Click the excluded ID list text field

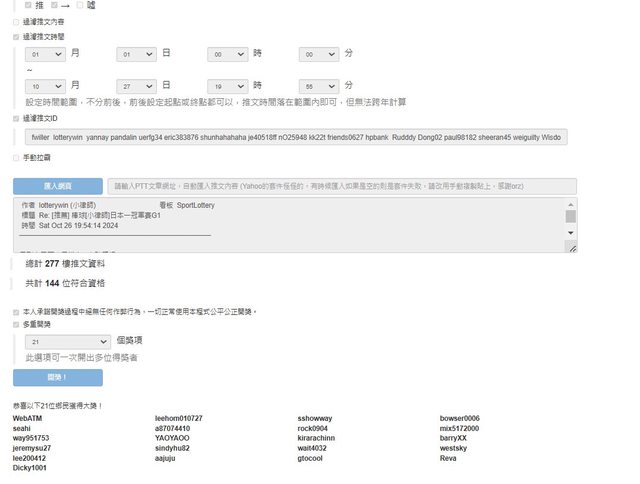click(297, 137)
